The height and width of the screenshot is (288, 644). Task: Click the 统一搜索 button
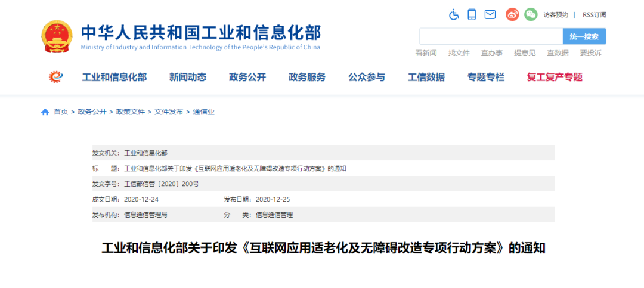584,36
